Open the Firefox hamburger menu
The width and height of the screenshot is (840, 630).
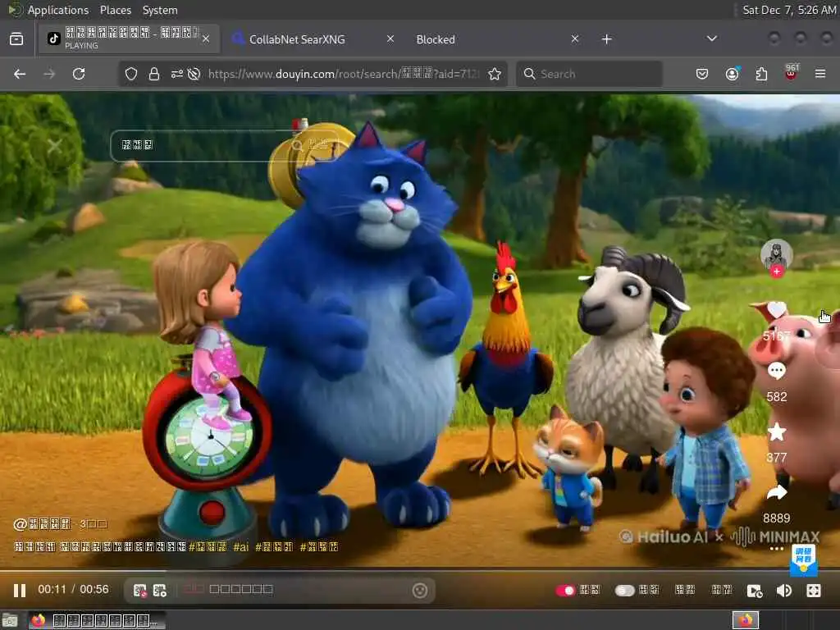coord(820,74)
